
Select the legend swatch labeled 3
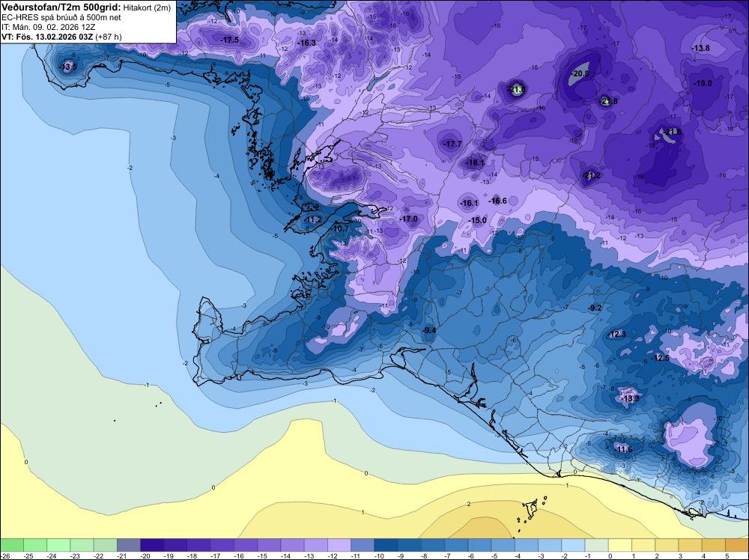click(x=691, y=545)
